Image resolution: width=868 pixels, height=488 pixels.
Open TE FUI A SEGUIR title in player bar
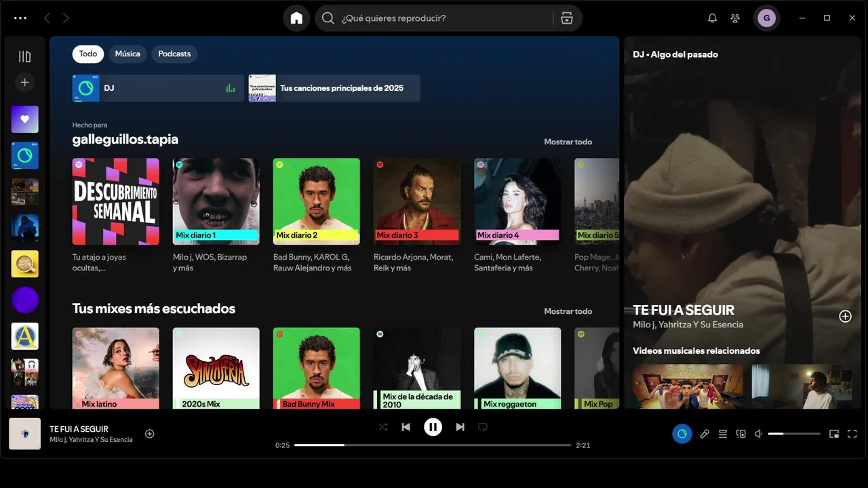coord(79,429)
